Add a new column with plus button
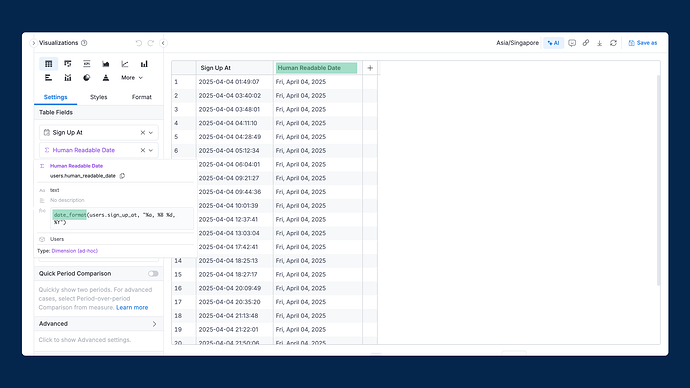Image resolution: width=690 pixels, height=388 pixels. pos(370,68)
